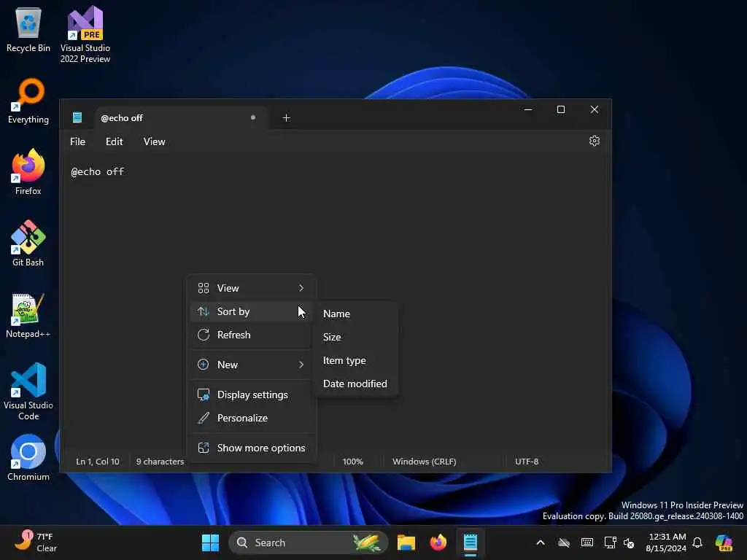Open the Git Bash shortcut
The image size is (747, 560).
[28, 244]
